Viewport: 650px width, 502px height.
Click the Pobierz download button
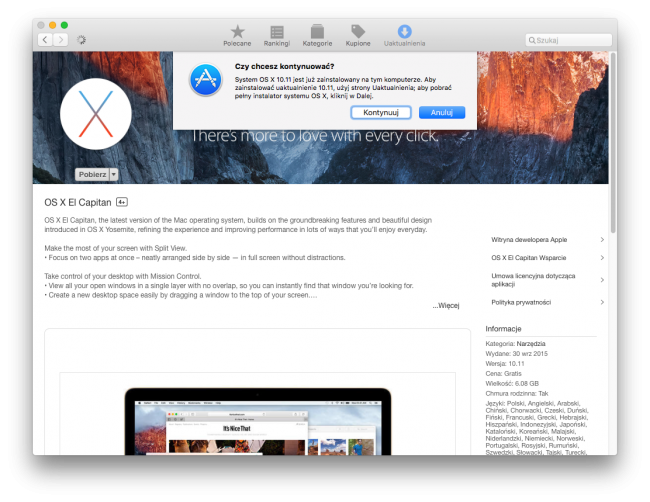(x=92, y=175)
